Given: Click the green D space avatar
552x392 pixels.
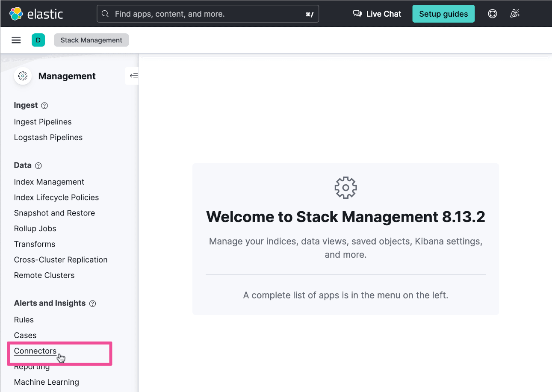Looking at the screenshot, I should point(38,40).
